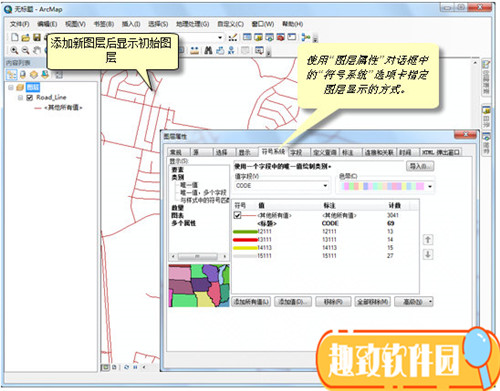Image resolution: width=500 pixels, height=391 pixels.
Task: Collapse the Road_Line layer node
Action: tap(20, 97)
